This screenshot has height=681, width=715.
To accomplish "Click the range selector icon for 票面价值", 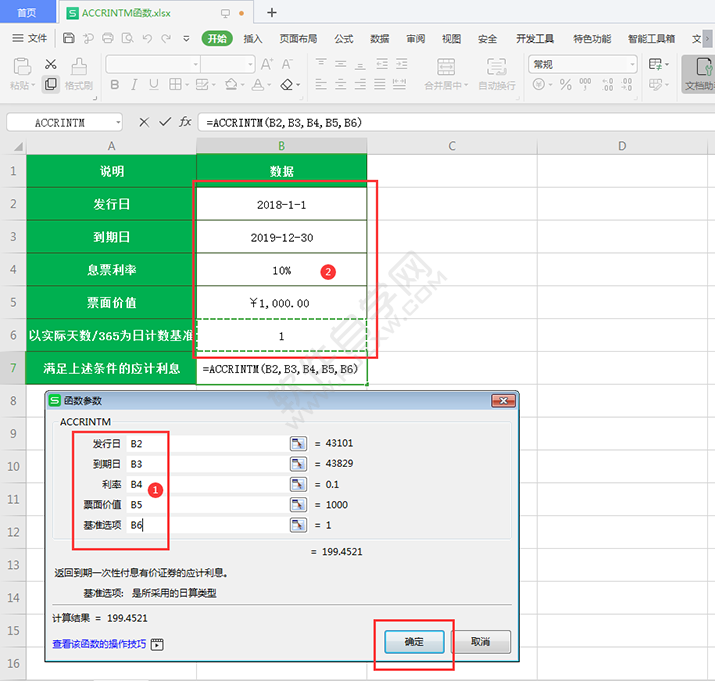I will click(298, 504).
